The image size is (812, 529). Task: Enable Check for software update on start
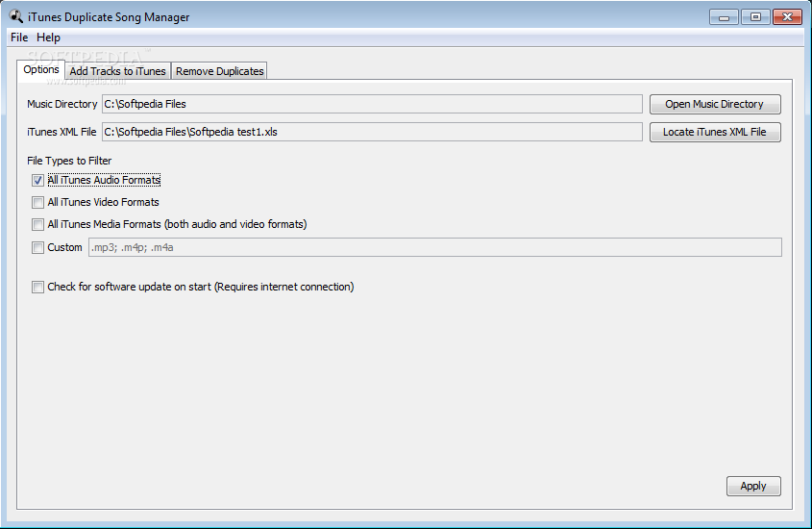coord(37,287)
